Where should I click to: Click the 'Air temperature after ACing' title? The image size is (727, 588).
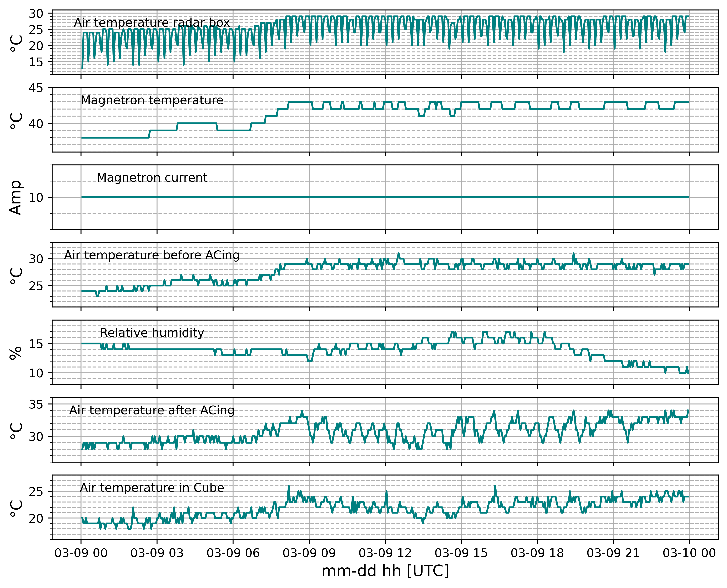pyautogui.click(x=152, y=410)
